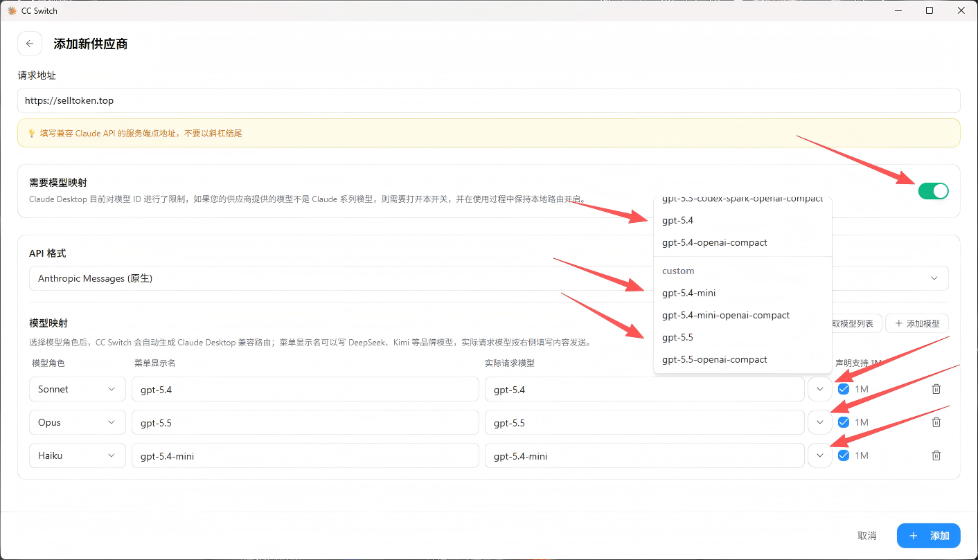Focus the 实际请求模型 field in the Sonnet row
This screenshot has height=560, width=978.
coord(645,389)
